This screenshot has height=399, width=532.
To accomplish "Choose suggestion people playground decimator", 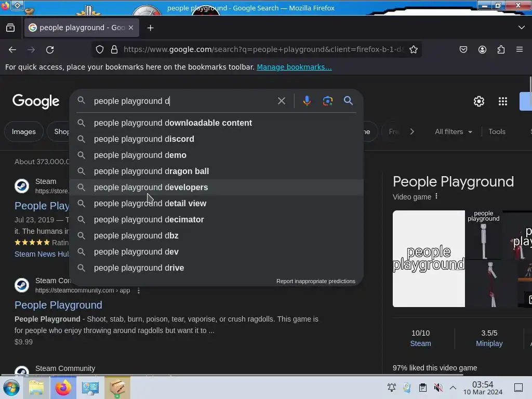I will pos(217,220).
